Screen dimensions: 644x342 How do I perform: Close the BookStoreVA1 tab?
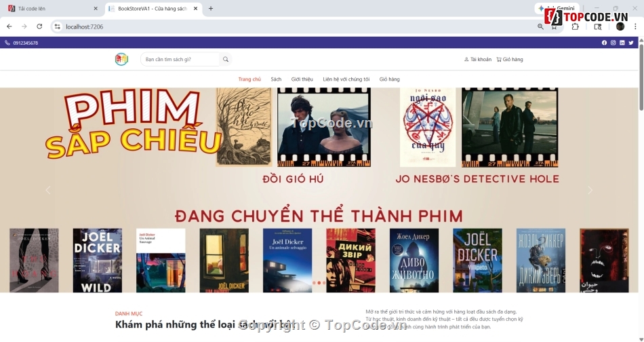pyautogui.click(x=195, y=8)
